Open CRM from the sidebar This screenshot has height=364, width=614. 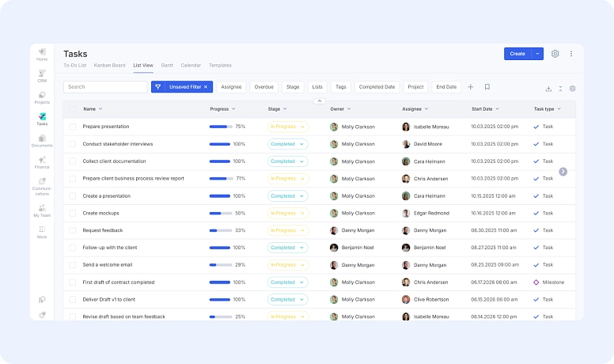click(x=42, y=74)
